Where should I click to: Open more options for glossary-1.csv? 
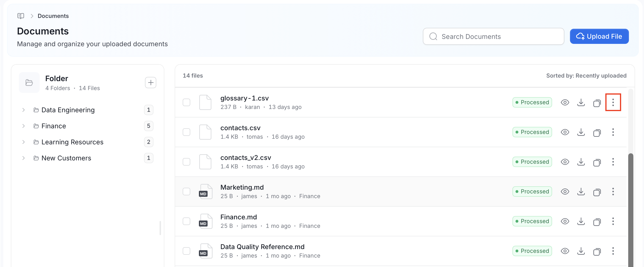613,102
